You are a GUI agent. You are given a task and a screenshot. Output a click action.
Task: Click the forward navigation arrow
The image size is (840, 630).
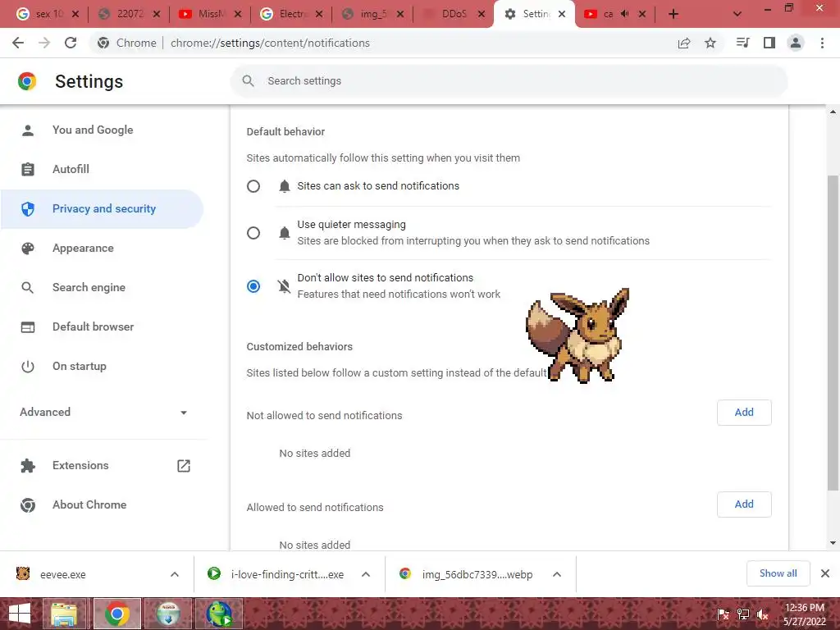pos(44,43)
